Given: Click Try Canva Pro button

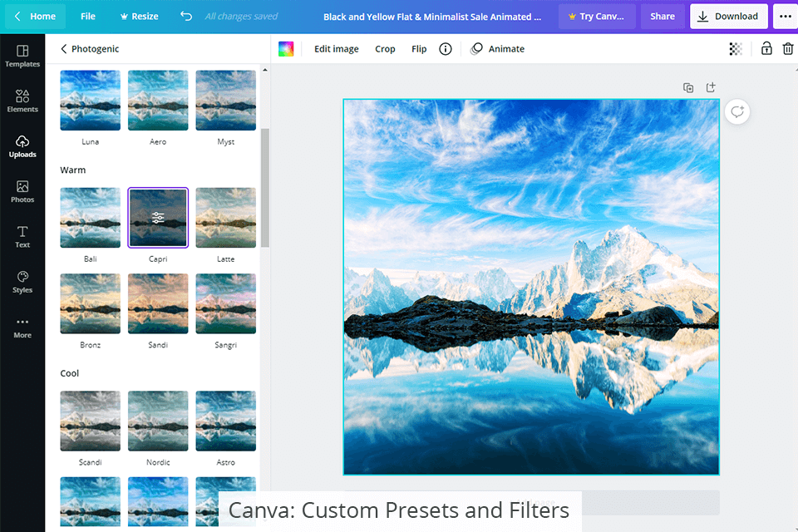Looking at the screenshot, I should (x=597, y=17).
